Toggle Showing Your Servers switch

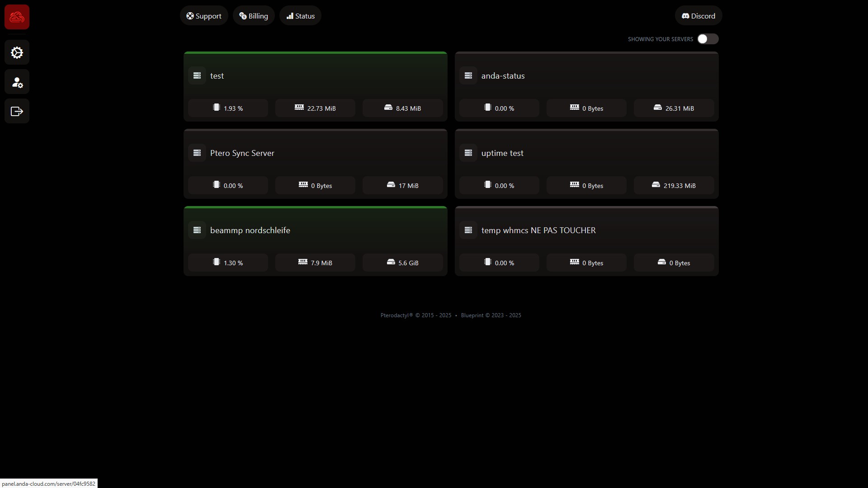click(708, 39)
